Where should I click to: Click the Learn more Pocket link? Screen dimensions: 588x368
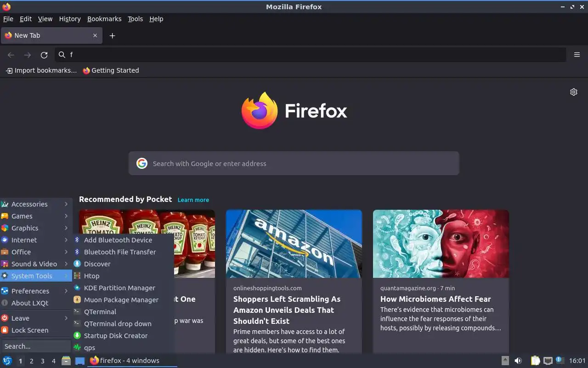click(x=193, y=200)
